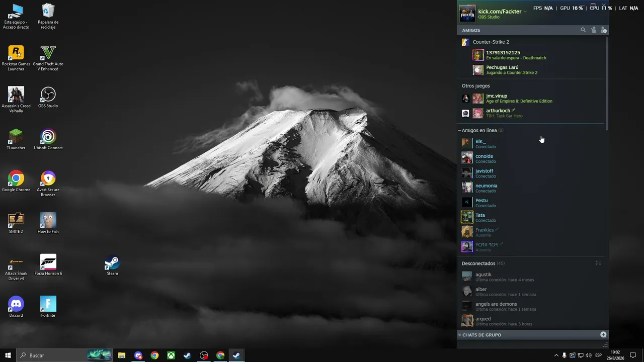This screenshot has width=644, height=362.
Task: Open the friend search magnifier in Amigos header
Action: pyautogui.click(x=583, y=30)
